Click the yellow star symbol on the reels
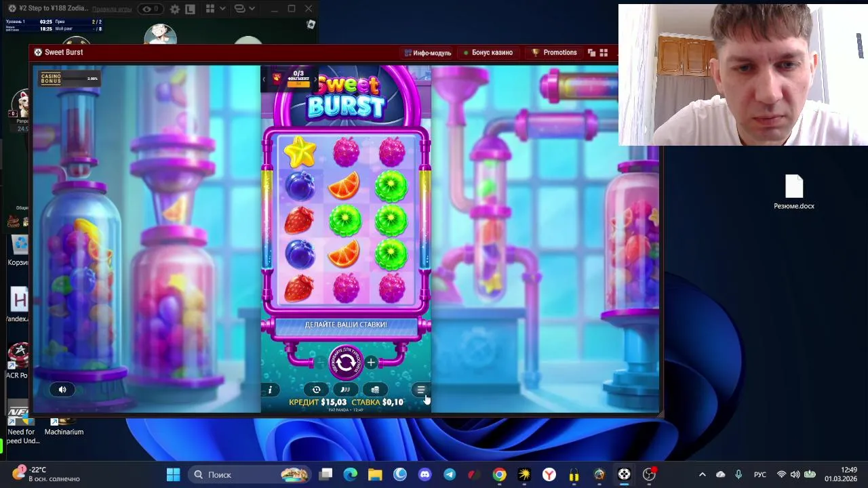 tap(300, 152)
